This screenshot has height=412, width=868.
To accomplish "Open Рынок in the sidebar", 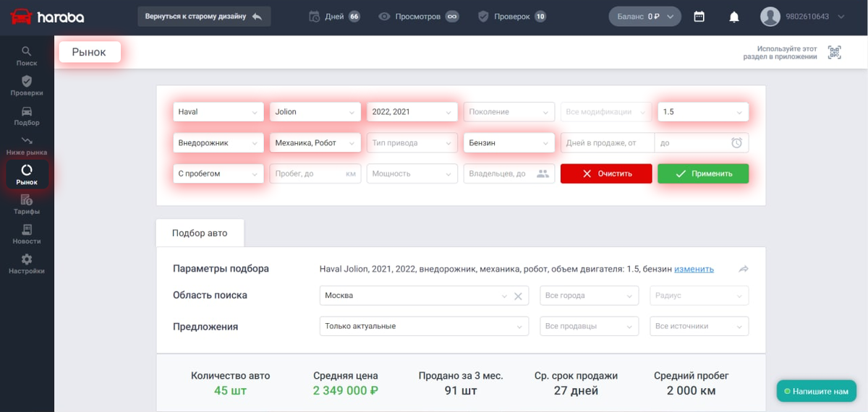I will tap(27, 175).
